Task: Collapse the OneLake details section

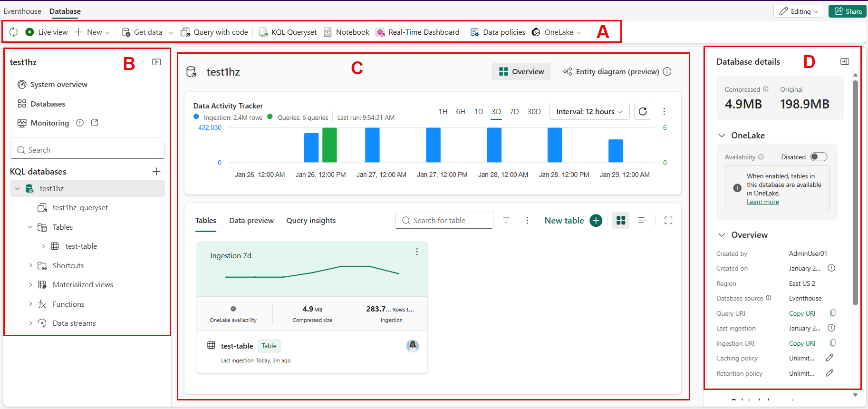Action: point(722,136)
